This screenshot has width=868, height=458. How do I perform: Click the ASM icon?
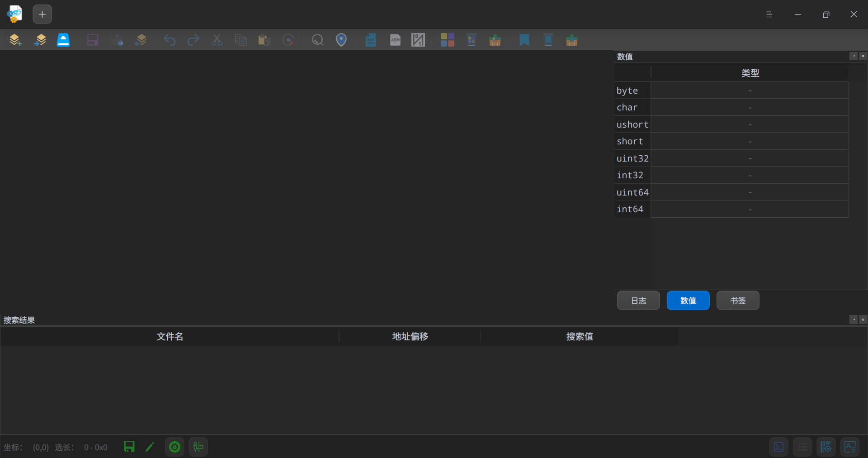pyautogui.click(x=395, y=40)
